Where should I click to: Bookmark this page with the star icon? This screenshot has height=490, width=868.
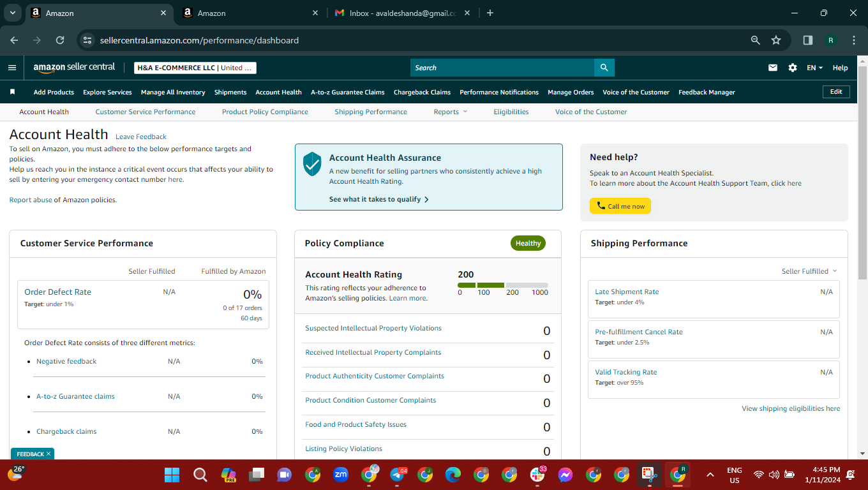776,40
